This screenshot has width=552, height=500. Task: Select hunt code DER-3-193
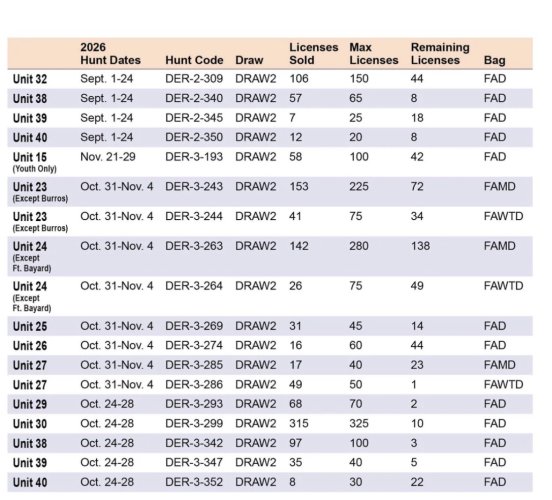[194, 157]
